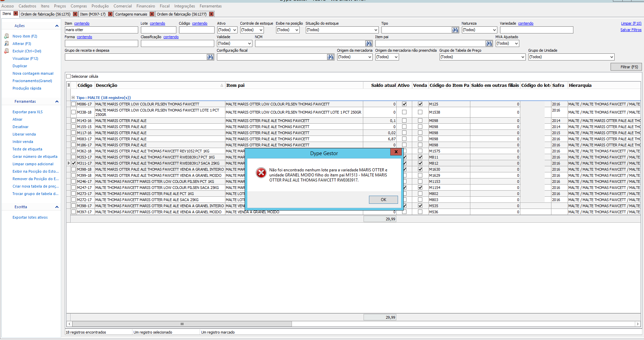The height and width of the screenshot is (340, 644).
Task: Click the Filtrar (F5) button
Action: 626,67
